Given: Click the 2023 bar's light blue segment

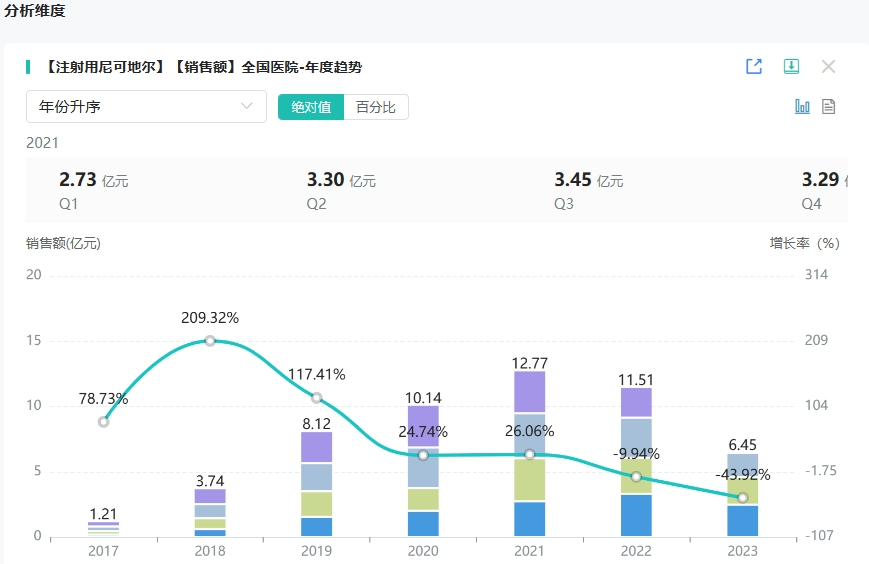Looking at the screenshot, I should point(742,464).
